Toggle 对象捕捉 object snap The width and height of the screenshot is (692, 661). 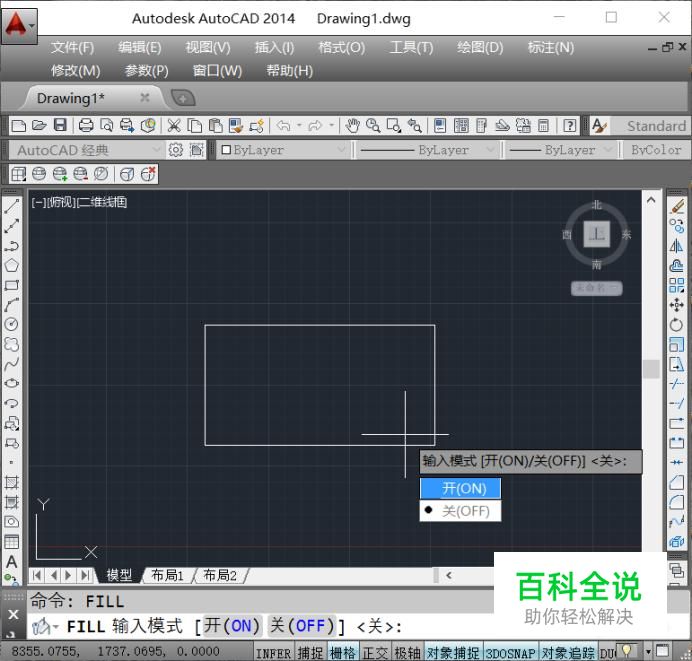point(453,653)
